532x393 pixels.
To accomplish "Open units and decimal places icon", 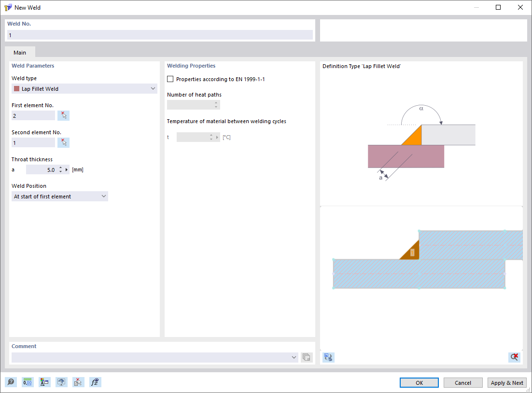I will pyautogui.click(x=28, y=382).
